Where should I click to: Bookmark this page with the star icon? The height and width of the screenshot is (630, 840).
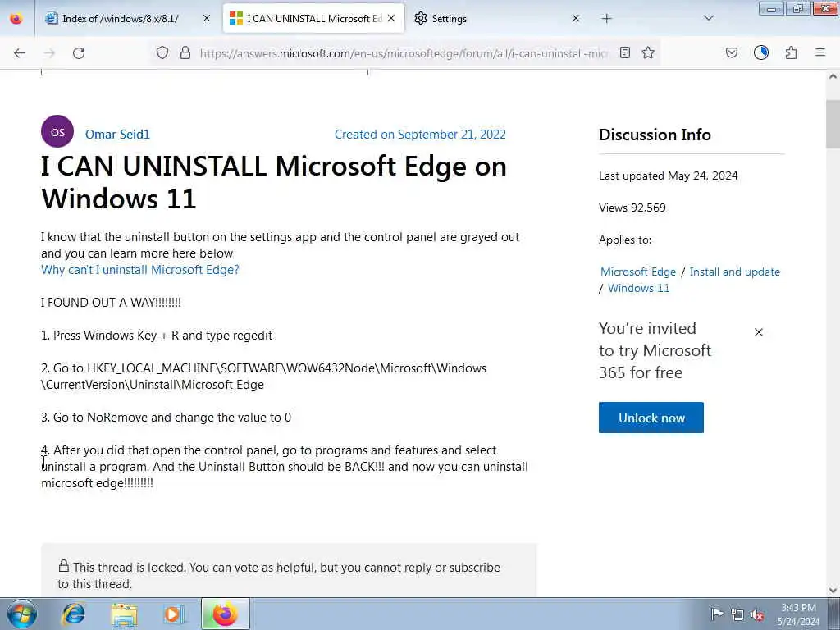pyautogui.click(x=648, y=52)
